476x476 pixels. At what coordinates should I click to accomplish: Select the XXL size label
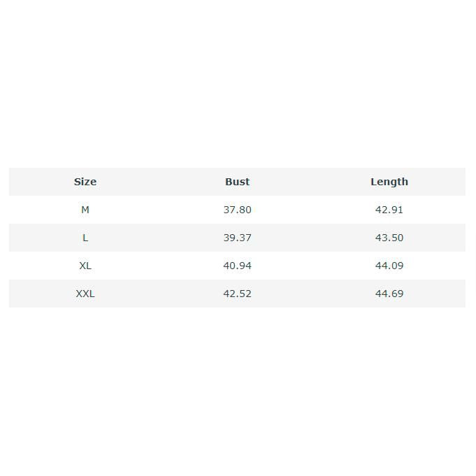[x=85, y=294]
